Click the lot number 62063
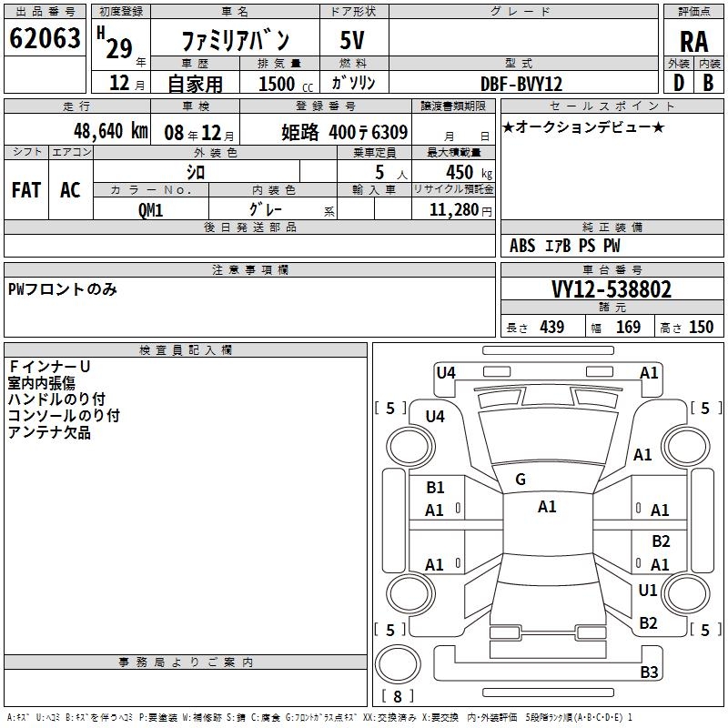Image resolution: width=728 pixels, height=728 pixels. tap(44, 38)
